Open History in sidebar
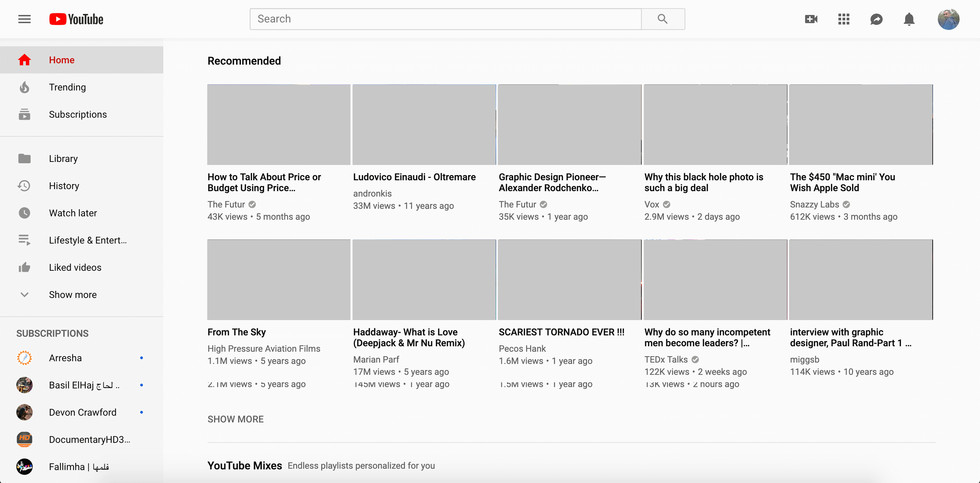Screen dimensions: 980x483 (x=64, y=186)
